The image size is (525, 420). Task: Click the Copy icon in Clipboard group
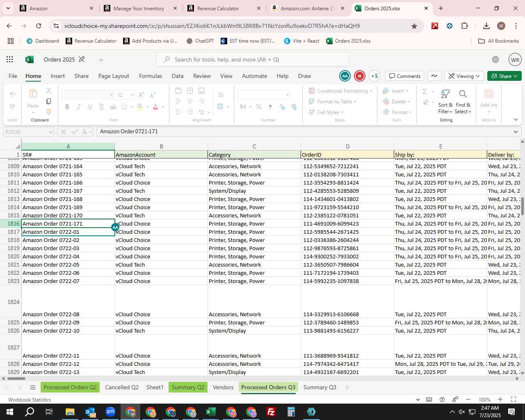pos(49,101)
